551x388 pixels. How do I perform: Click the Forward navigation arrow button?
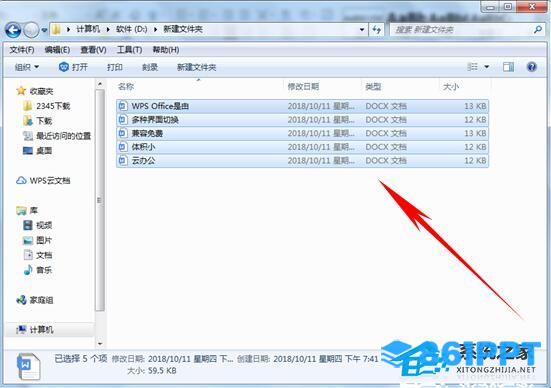click(x=31, y=30)
